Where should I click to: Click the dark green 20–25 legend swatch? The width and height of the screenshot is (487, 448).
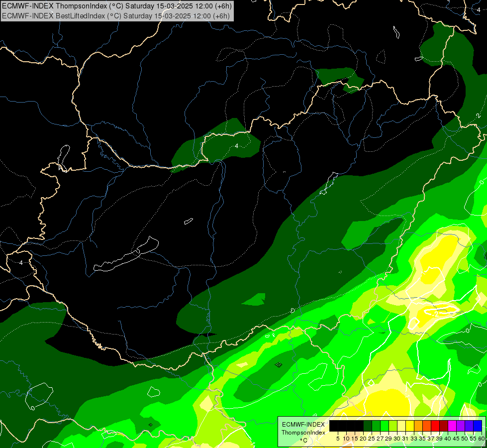click(x=368, y=426)
